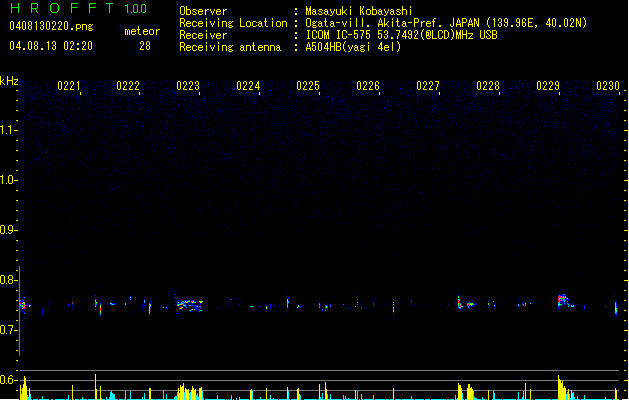Click the 0224 time marker
The image size is (629, 400).
(x=248, y=86)
